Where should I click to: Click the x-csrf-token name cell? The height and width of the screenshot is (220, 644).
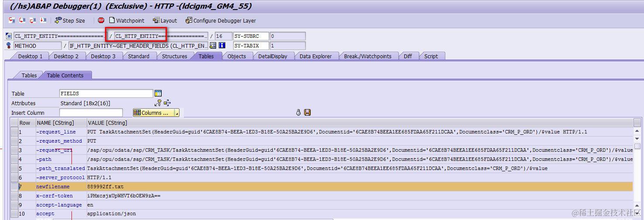tap(61, 196)
